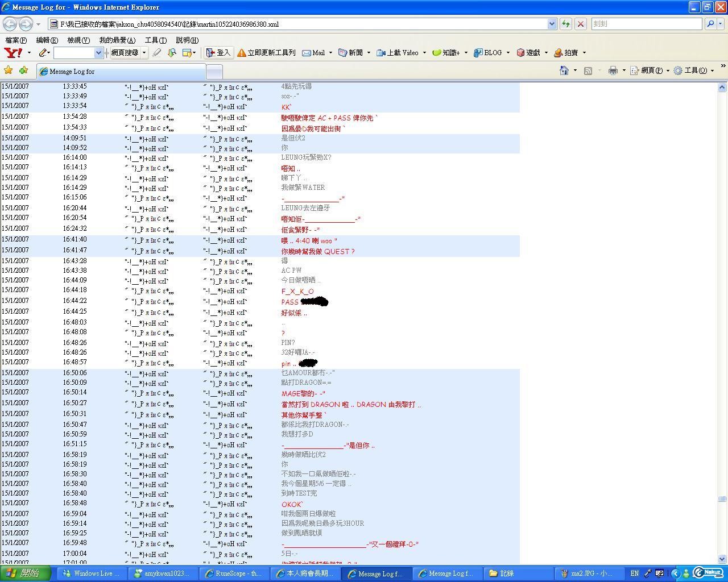The width and height of the screenshot is (728, 582).
Task: Click the Add to Favorites star-plus icon
Action: coord(23,70)
